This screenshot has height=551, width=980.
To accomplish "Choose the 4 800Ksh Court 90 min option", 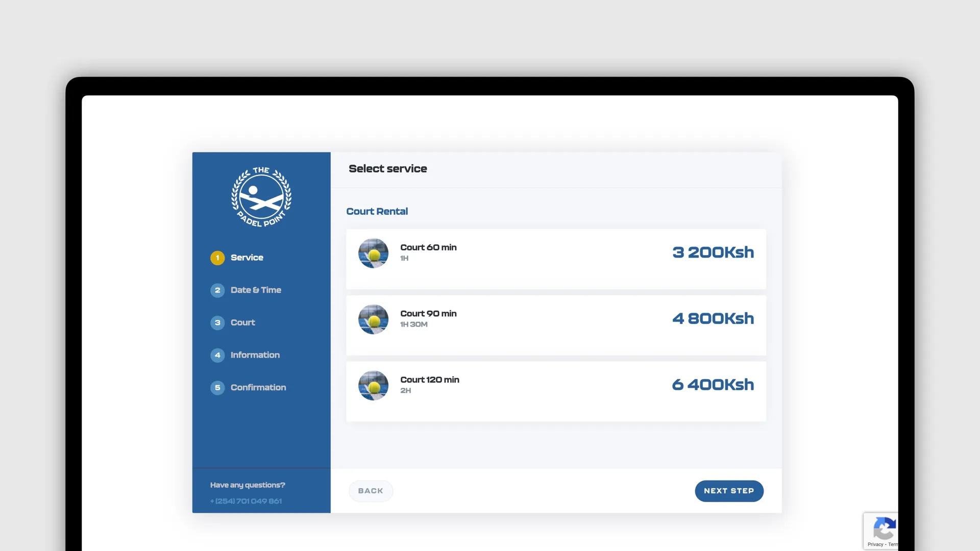I will [556, 325].
